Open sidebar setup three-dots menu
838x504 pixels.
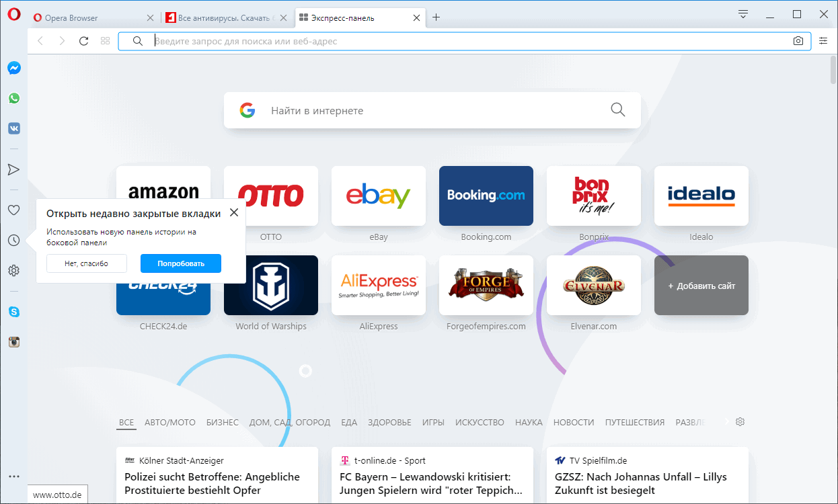[x=13, y=476]
